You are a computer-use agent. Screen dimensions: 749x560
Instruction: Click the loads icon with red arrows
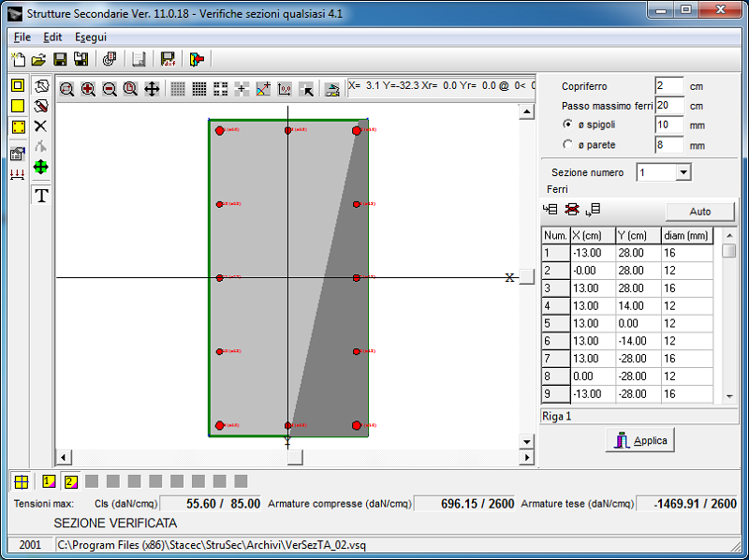[18, 174]
